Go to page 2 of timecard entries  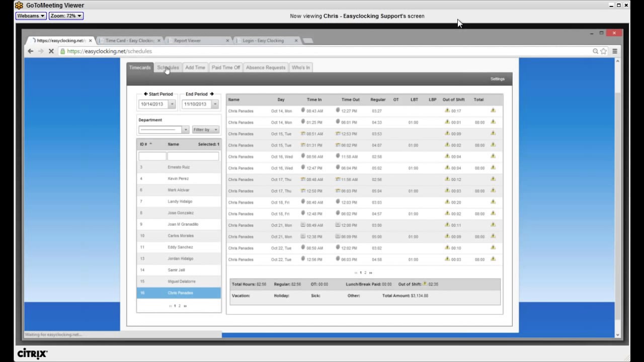[365, 273]
